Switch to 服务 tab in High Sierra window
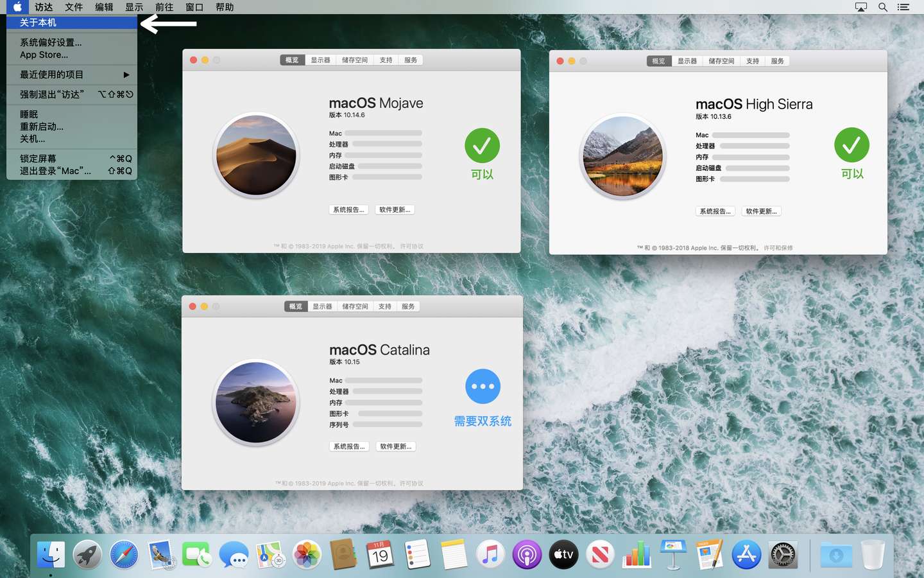Viewport: 924px width, 578px height. point(778,61)
